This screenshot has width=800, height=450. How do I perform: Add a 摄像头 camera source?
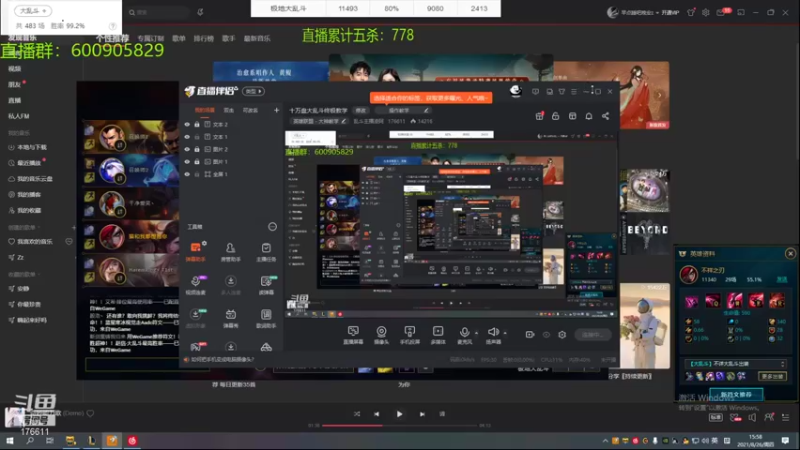point(381,335)
